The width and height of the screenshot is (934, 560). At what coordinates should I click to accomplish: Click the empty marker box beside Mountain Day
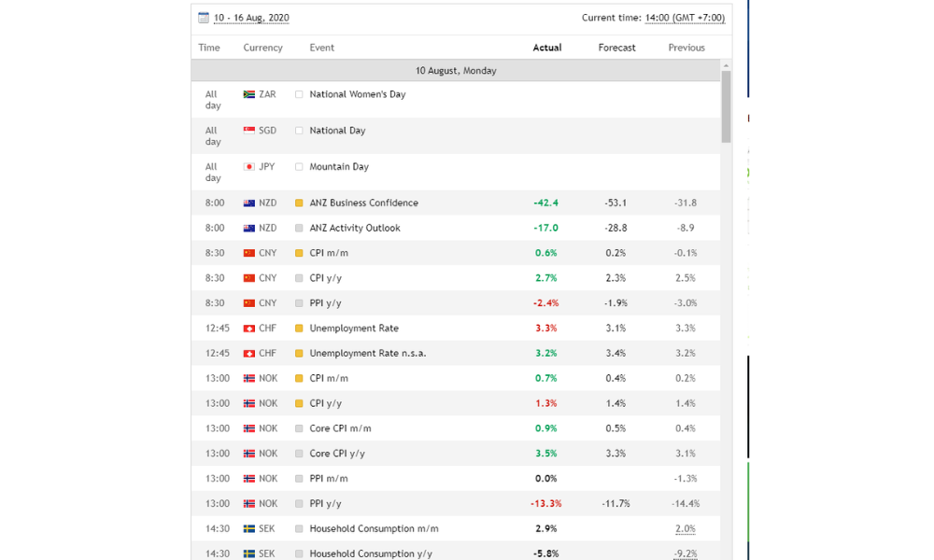299,167
